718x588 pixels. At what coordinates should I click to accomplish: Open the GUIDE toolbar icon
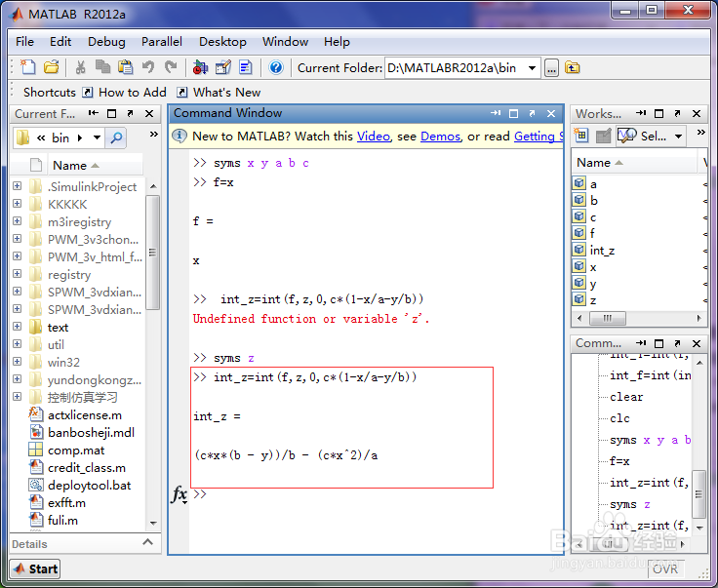(x=223, y=67)
